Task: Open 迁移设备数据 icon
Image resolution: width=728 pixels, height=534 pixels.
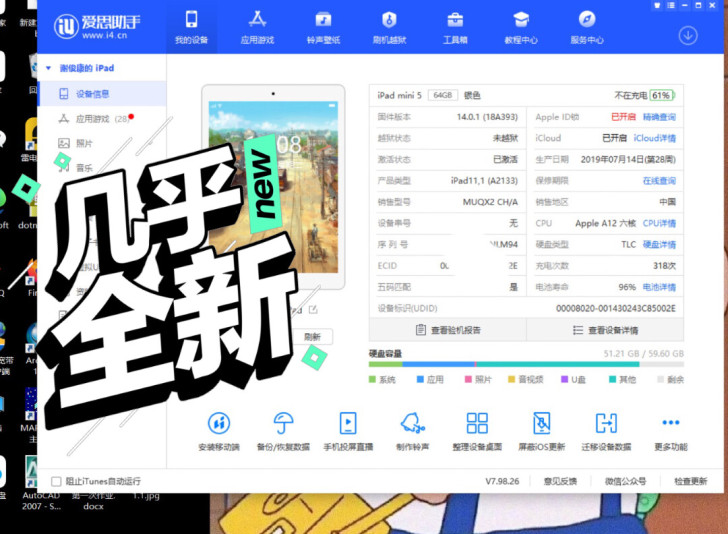Action: coord(606,423)
